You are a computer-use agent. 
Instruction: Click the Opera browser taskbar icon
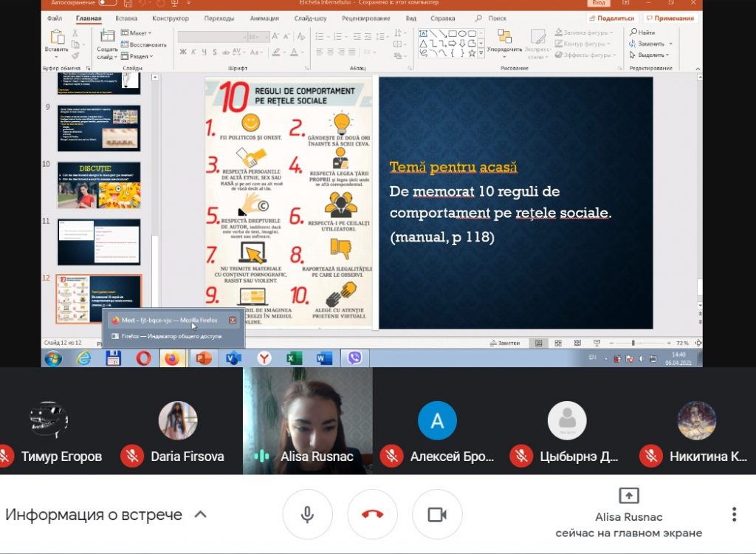143,358
